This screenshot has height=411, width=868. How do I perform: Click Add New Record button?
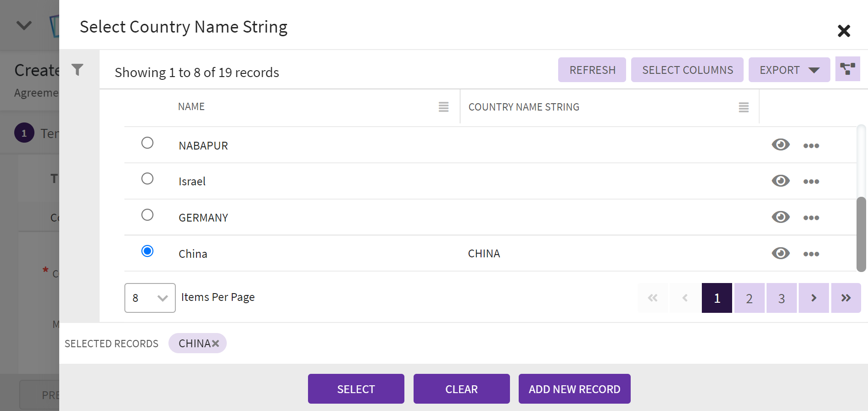[574, 389]
